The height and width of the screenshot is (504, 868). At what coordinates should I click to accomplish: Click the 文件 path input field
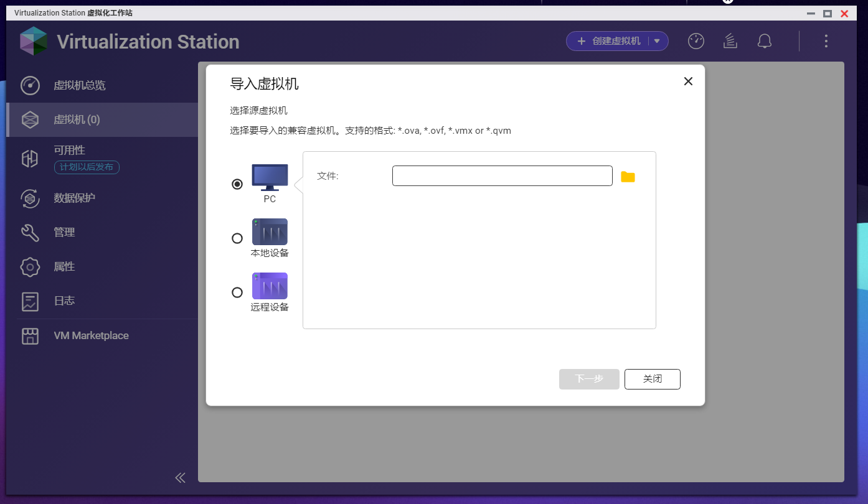[x=502, y=176]
